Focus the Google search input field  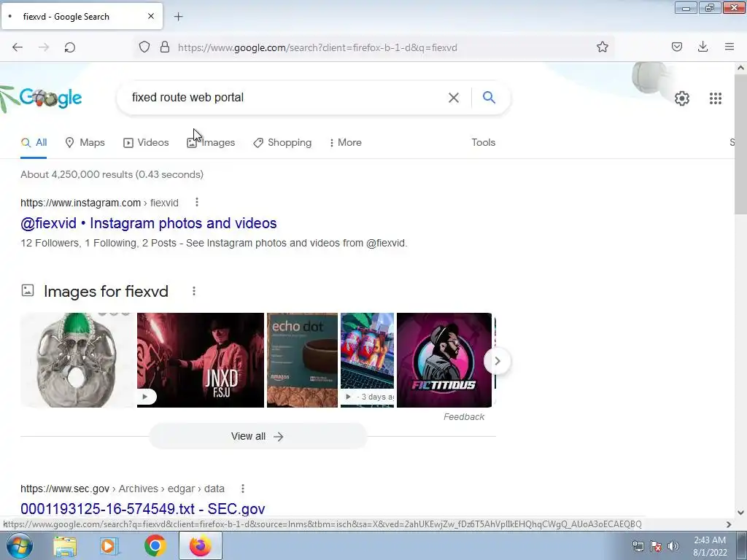pos(286,98)
